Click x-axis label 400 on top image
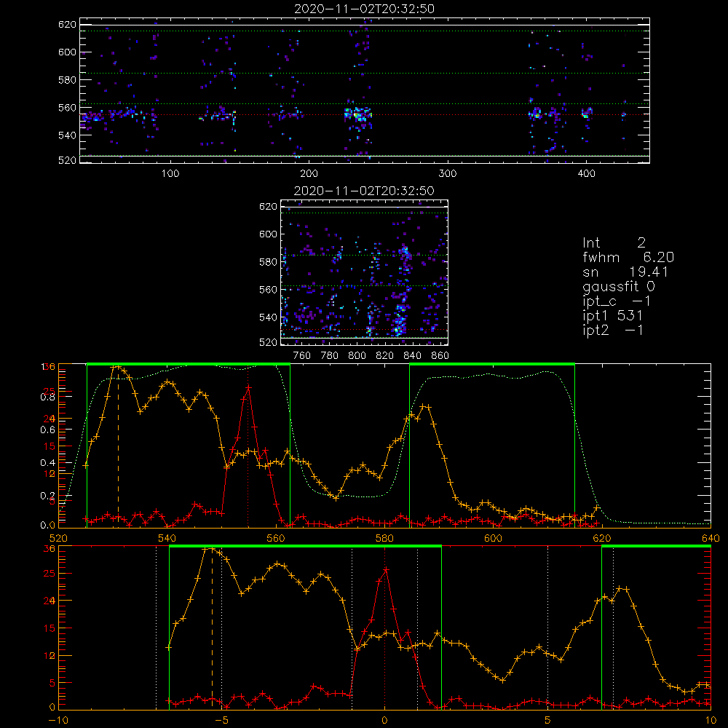The width and height of the screenshot is (728, 728). (586, 174)
